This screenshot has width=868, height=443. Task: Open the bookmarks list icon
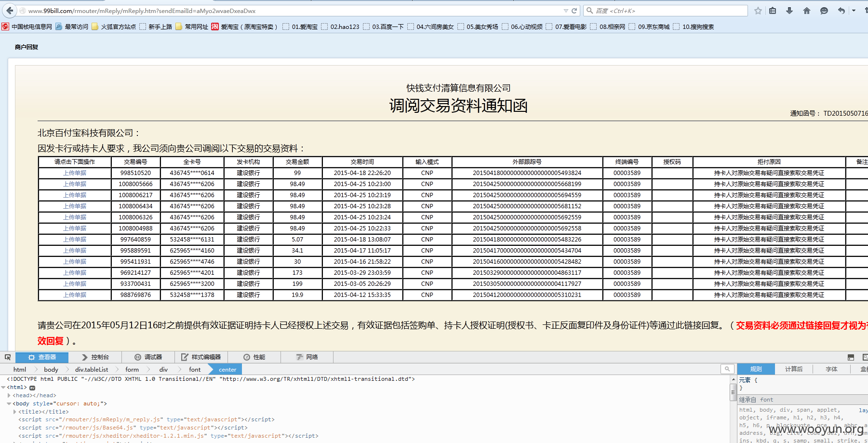click(773, 11)
